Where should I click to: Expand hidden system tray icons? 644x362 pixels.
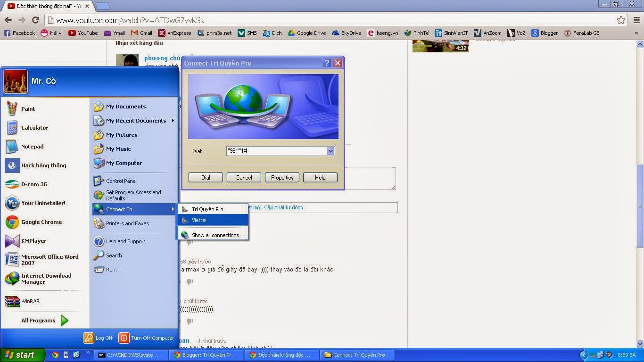click(x=583, y=355)
